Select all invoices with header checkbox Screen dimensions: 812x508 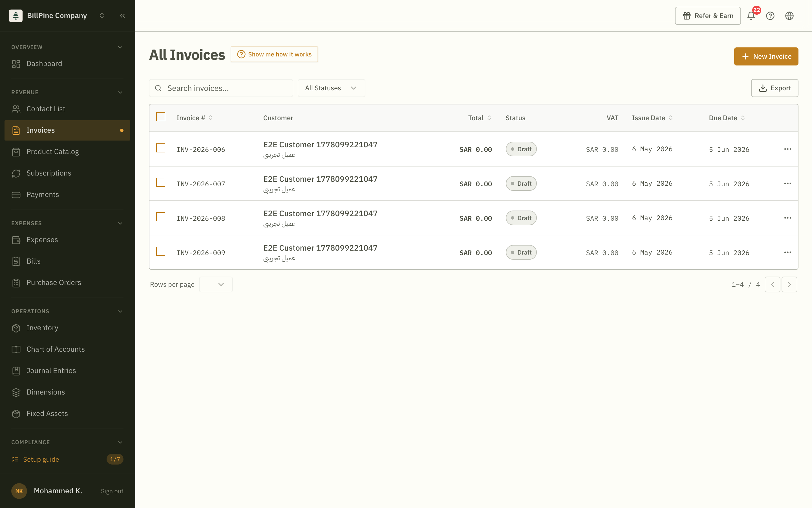tap(161, 117)
